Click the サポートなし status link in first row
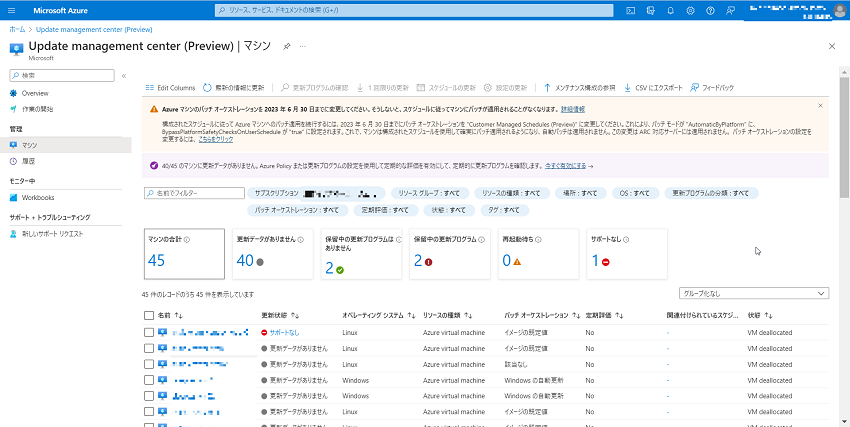850x427 pixels. tap(284, 333)
